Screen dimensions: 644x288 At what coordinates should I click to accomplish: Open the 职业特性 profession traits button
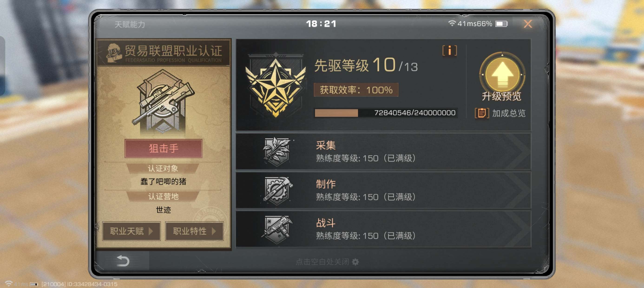pos(194,231)
